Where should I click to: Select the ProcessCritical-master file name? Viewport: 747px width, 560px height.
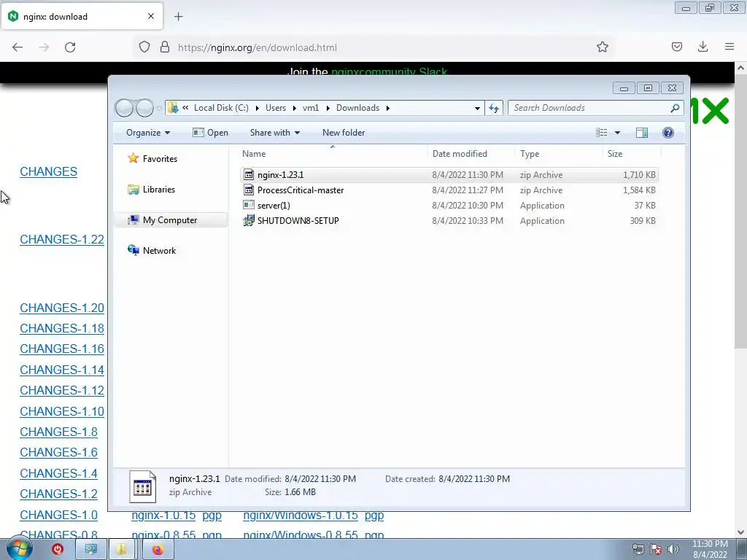pyautogui.click(x=301, y=190)
